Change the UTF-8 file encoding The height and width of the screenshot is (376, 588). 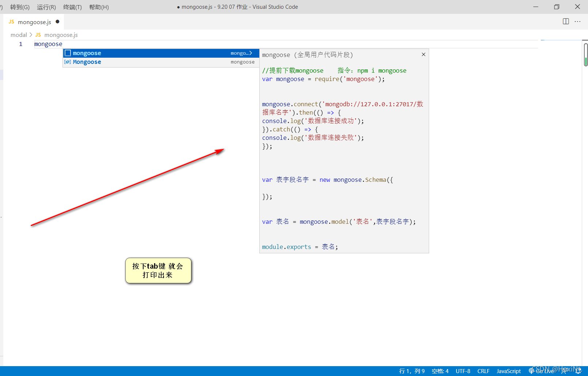(x=463, y=371)
